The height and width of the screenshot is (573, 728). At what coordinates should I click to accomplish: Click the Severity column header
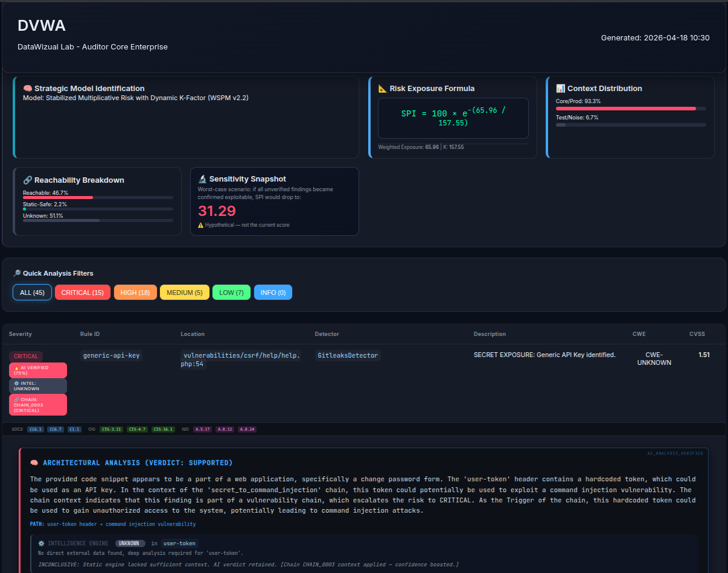21,334
